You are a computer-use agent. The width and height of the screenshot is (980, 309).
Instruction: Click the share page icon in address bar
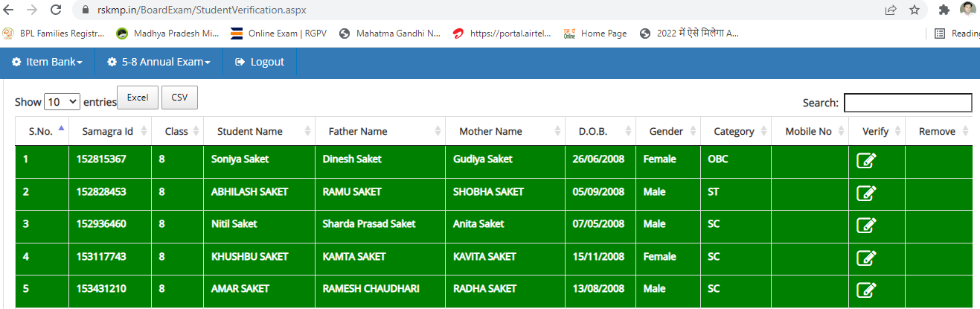(x=891, y=10)
